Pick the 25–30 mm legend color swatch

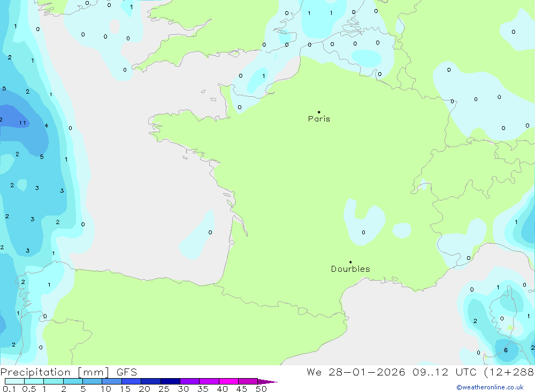(x=170, y=381)
